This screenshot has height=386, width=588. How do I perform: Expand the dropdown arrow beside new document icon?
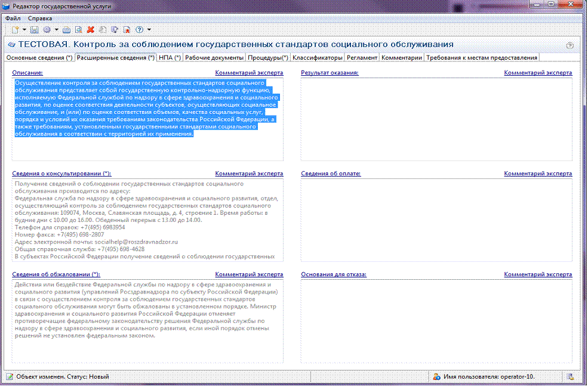pyautogui.click(x=24, y=30)
